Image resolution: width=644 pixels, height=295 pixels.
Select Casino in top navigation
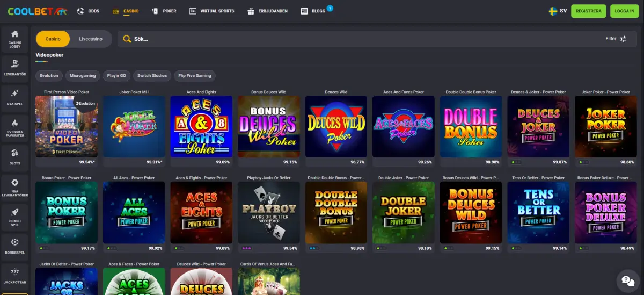126,11
